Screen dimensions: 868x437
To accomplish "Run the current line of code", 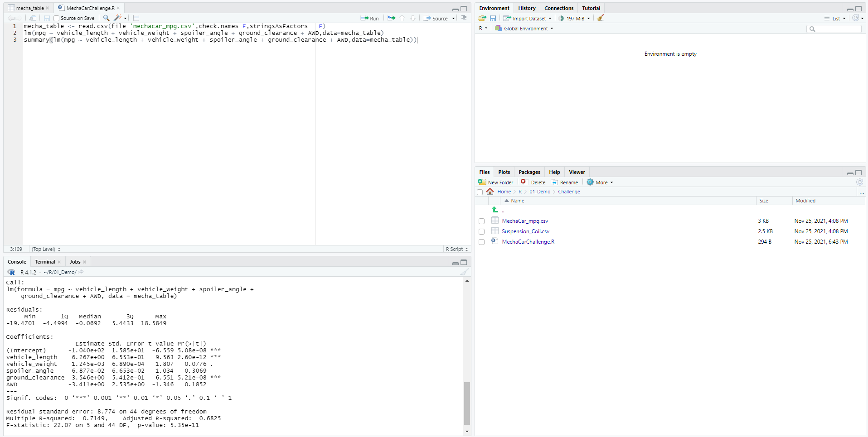I will click(x=370, y=18).
